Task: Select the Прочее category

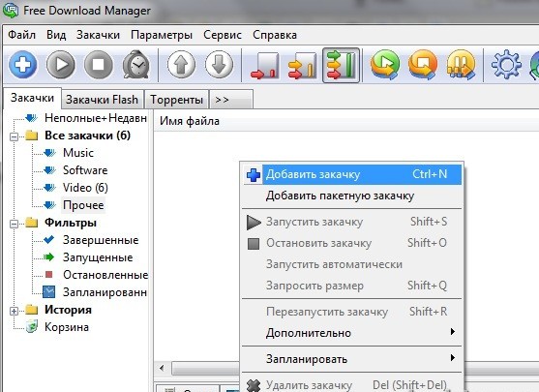Action: click(83, 205)
